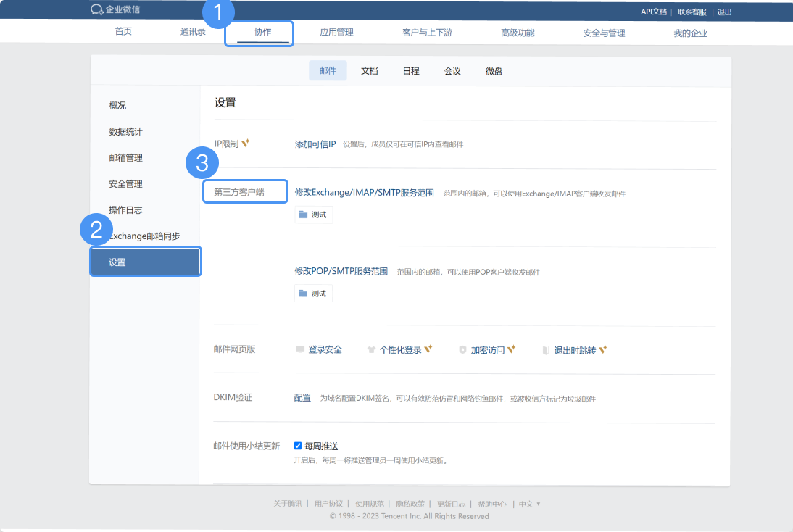
Task: Click the 邮件网页版 section label
Action: (x=235, y=349)
